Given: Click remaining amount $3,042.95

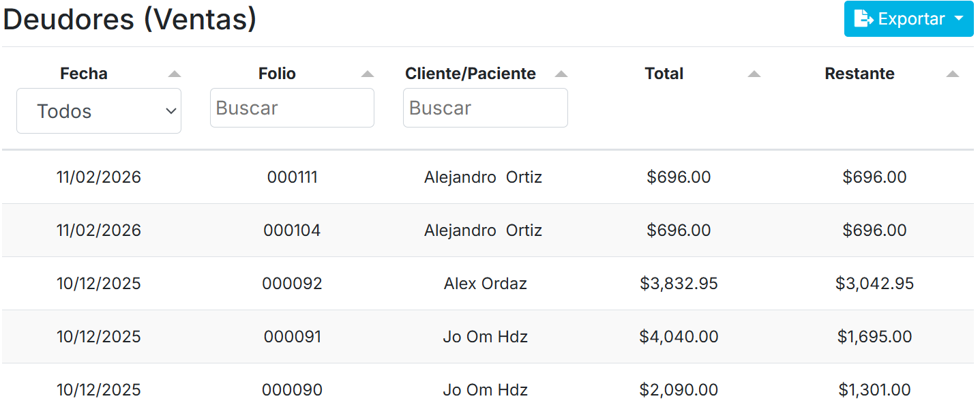Looking at the screenshot, I should coord(874,284).
